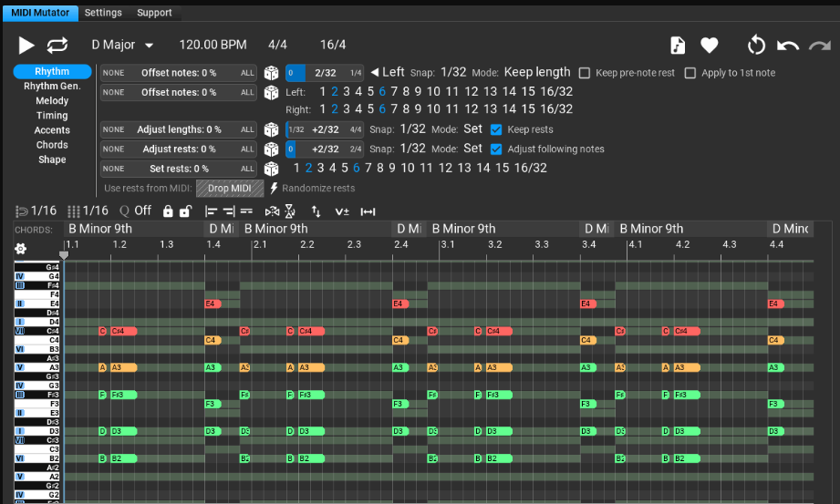840x504 pixels.
Task: Select the Timing section
Action: pos(52,116)
